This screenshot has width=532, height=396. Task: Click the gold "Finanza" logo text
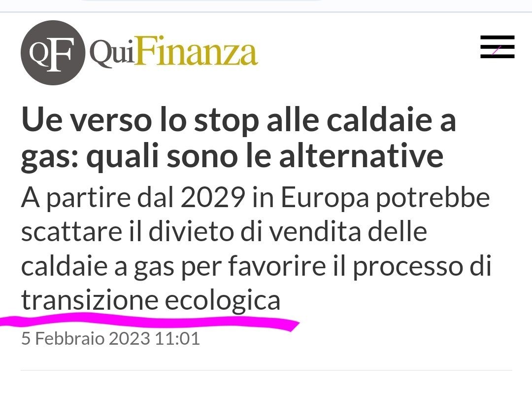click(x=197, y=53)
